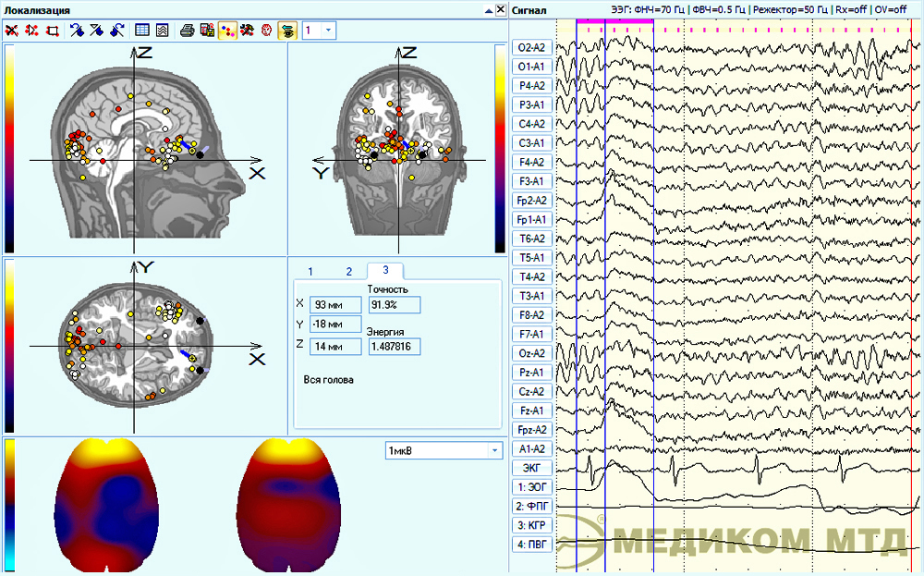The height and width of the screenshot is (576, 924).
Task: Click the coronal head view color scale
Action: (x=500, y=149)
